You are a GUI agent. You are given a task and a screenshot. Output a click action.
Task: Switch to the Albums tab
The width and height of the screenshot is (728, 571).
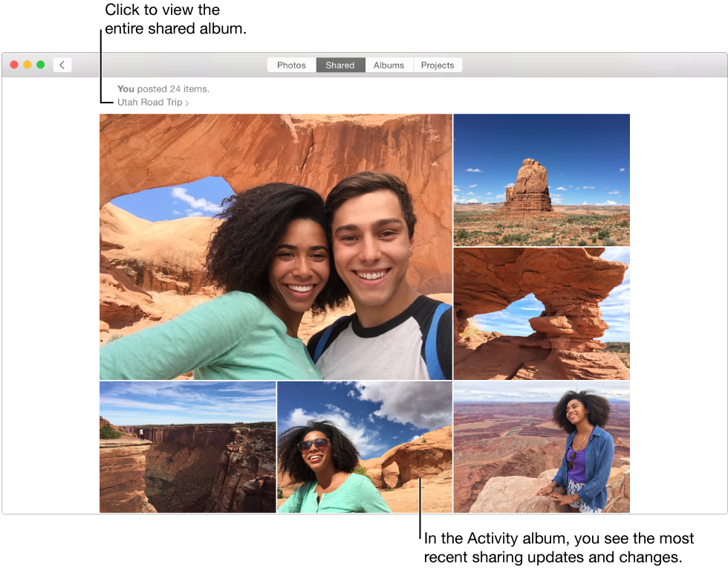389,65
